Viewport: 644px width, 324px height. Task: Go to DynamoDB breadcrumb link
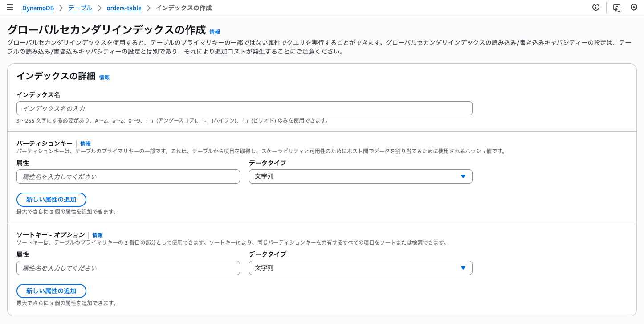click(38, 8)
